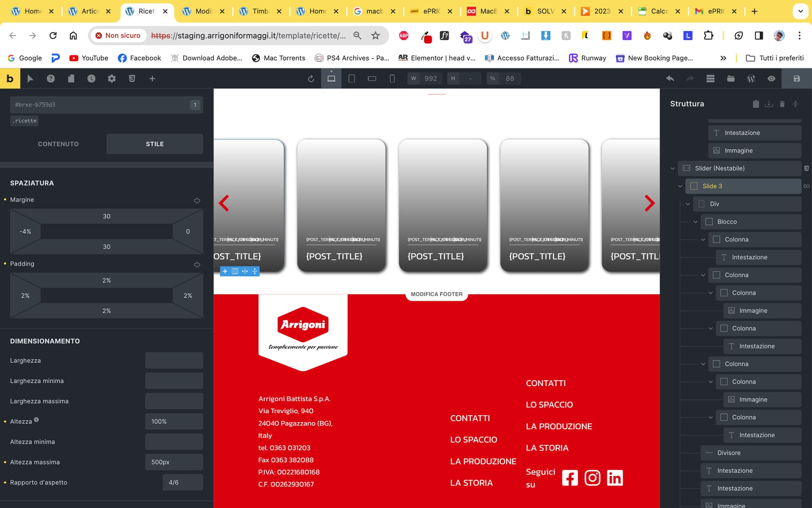Click the MODIFICA FOOTER button

click(x=436, y=293)
